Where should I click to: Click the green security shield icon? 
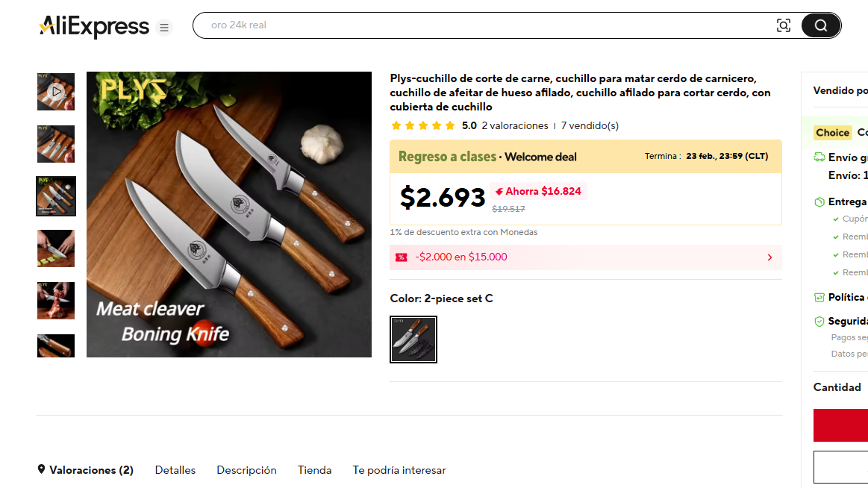pyautogui.click(x=819, y=322)
